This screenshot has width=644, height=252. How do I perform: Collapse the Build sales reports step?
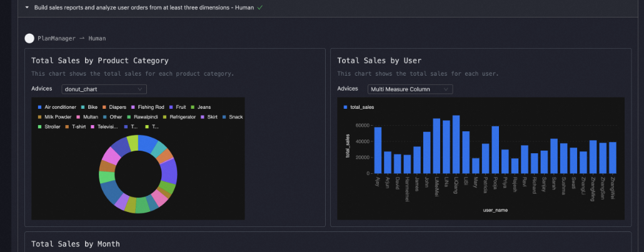tap(27, 8)
